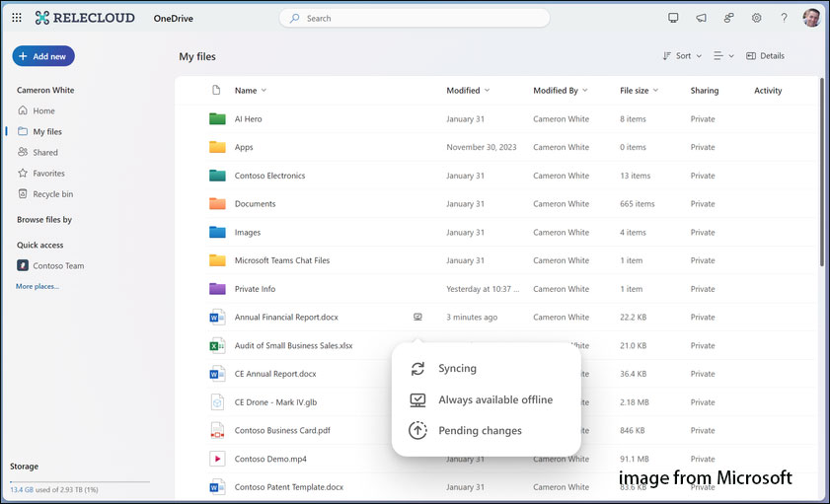Click the search magnifier icon
The height and width of the screenshot is (504, 830).
(294, 18)
